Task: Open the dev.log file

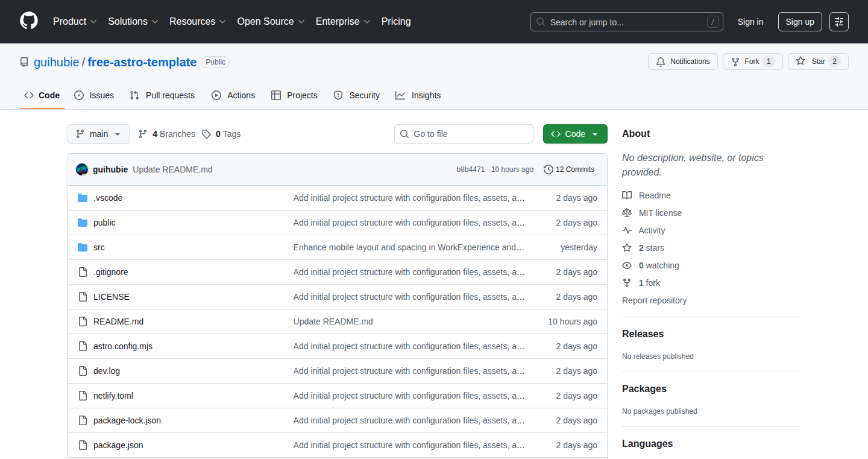Action: tap(107, 371)
